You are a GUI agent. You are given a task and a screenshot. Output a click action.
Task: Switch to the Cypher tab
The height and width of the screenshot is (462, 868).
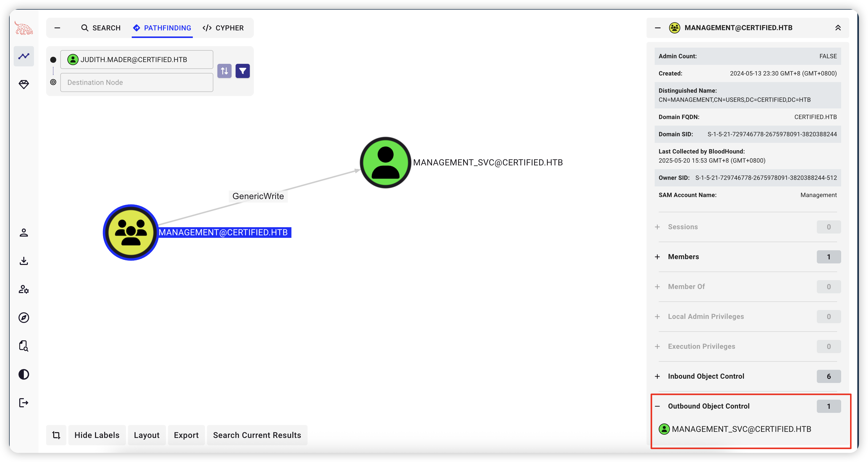pos(223,28)
